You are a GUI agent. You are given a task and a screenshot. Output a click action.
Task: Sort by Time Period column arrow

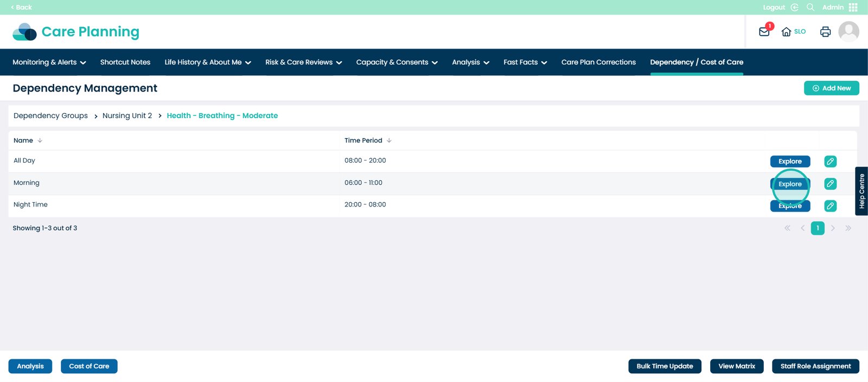coord(389,140)
